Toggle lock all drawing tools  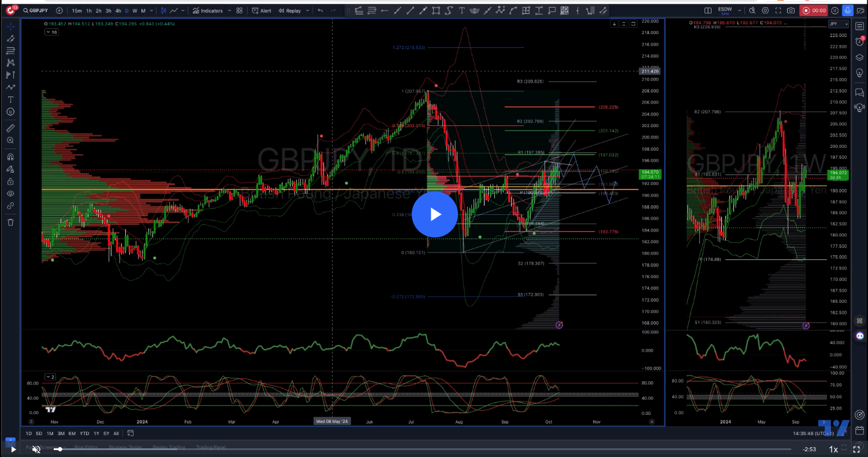(10, 181)
